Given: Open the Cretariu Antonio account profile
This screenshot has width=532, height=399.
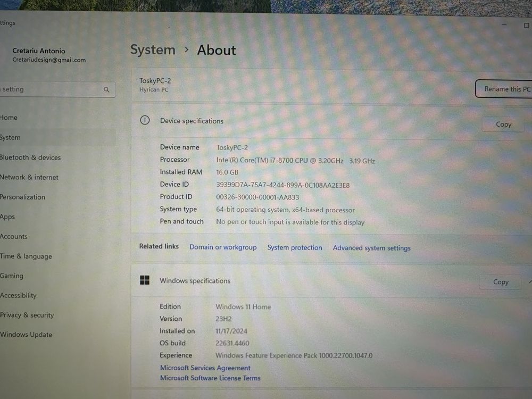Looking at the screenshot, I should coord(49,55).
